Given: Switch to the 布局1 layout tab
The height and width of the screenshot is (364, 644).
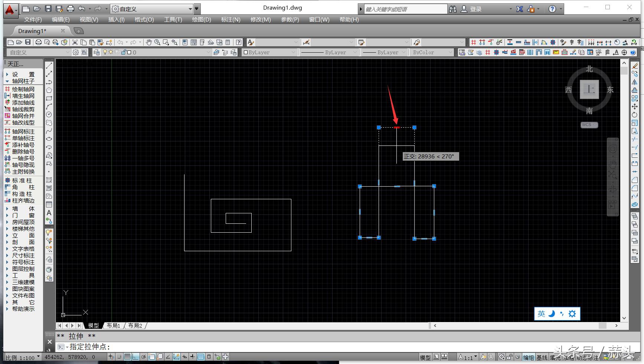Looking at the screenshot, I should pos(113,325).
